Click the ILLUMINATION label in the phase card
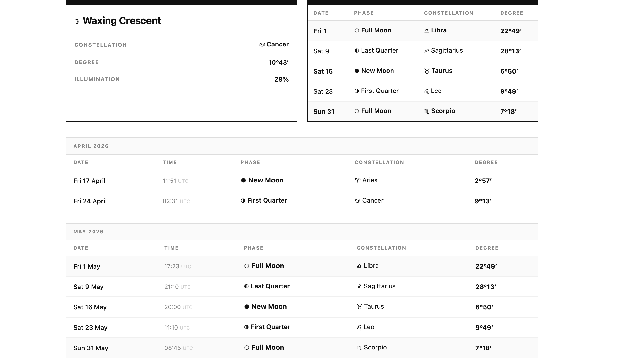 pos(97,79)
